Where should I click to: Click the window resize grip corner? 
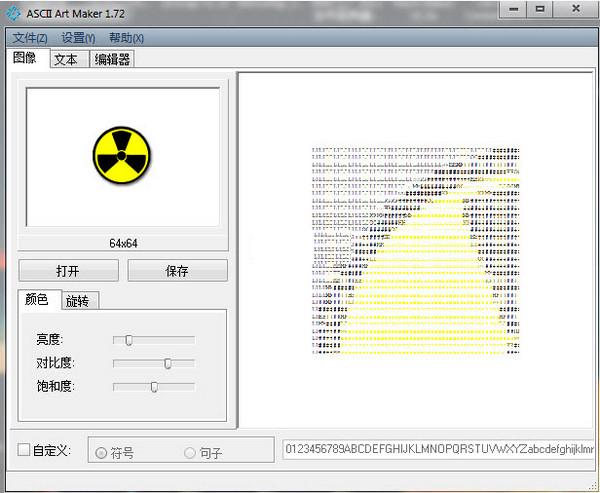point(593,486)
